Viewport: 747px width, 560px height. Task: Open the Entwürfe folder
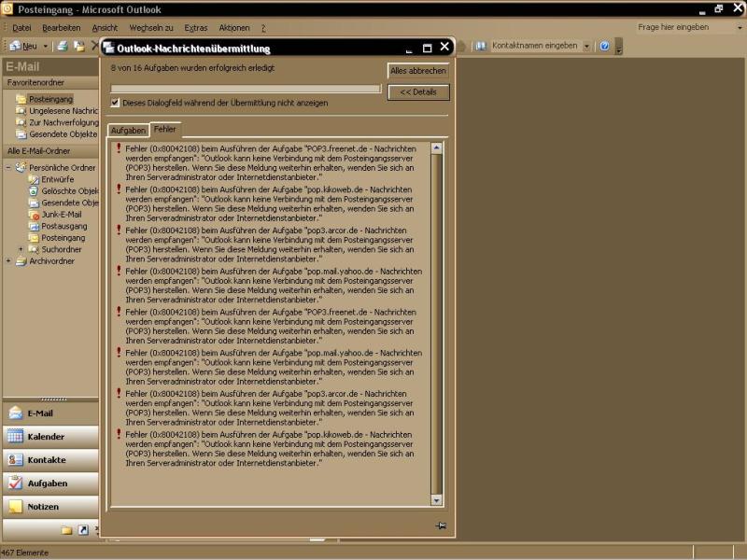(x=57, y=179)
